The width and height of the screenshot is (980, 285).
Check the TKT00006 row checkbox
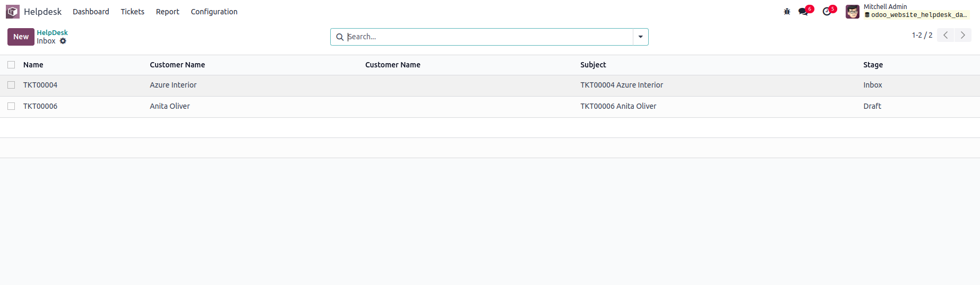tap(11, 106)
